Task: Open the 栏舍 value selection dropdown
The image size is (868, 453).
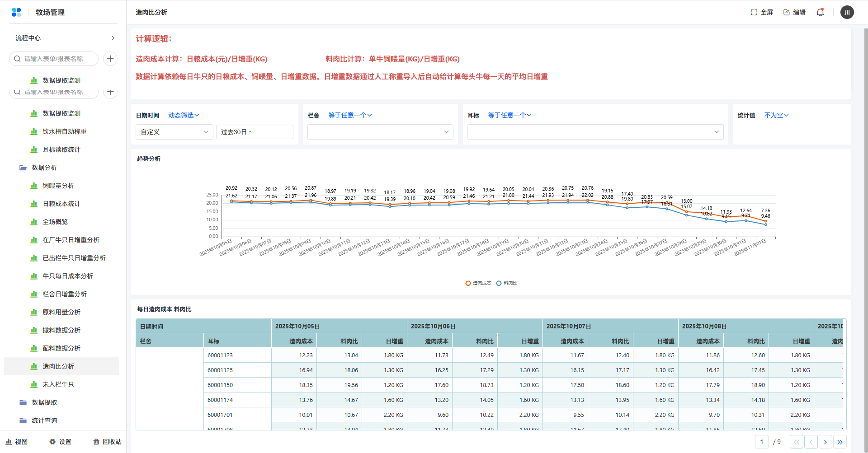Action: click(x=380, y=132)
